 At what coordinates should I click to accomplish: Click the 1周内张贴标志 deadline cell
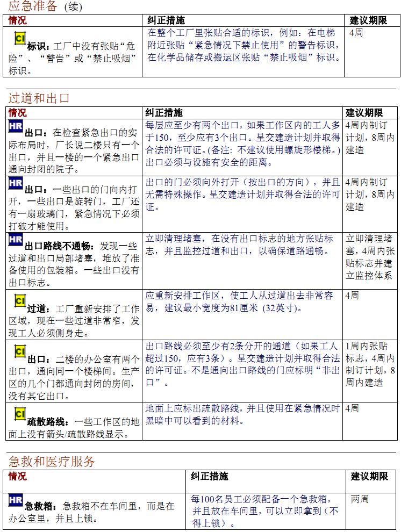370,364
